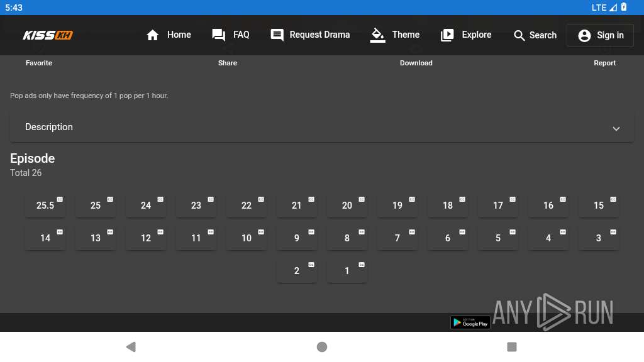Select episode 23
Screen dimensions: 644x362
(x=196, y=206)
